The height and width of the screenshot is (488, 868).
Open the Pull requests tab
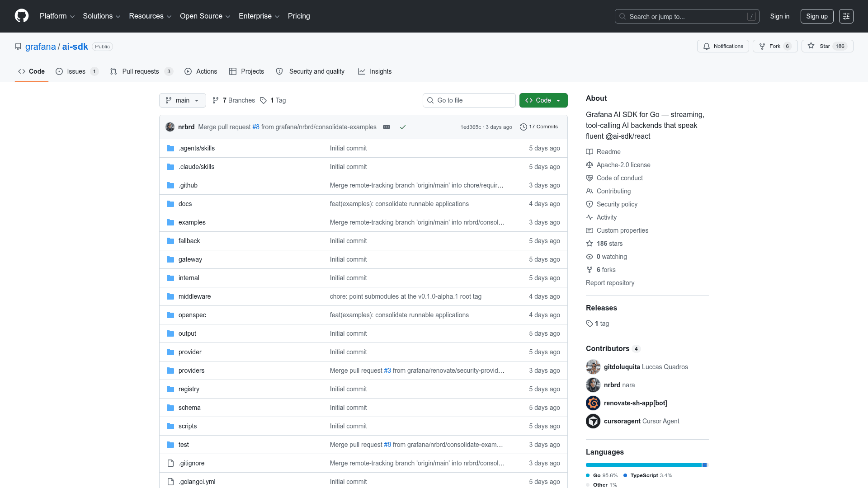point(142,71)
